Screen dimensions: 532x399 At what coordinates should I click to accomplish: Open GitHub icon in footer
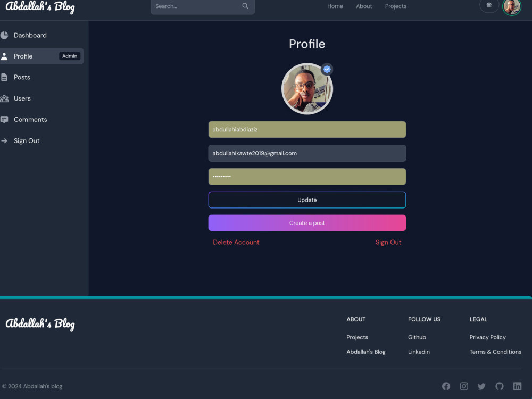(x=500, y=386)
